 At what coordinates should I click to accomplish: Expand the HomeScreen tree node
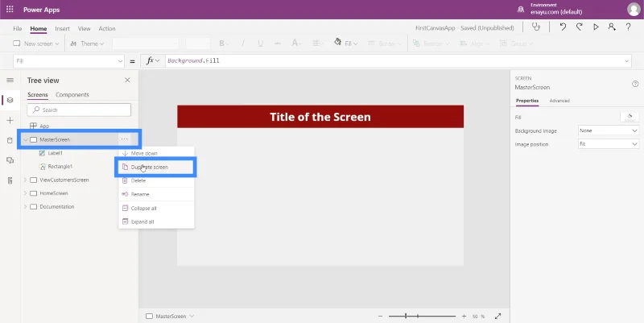26,193
